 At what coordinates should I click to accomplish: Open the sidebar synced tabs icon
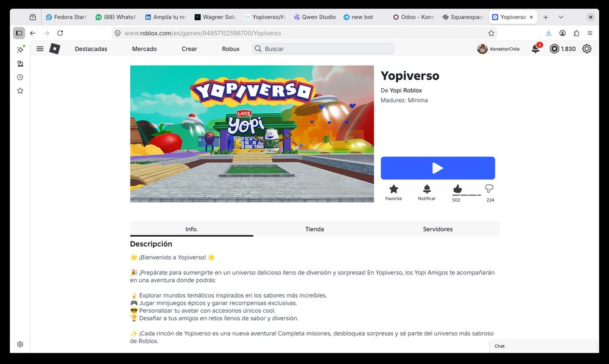[20, 64]
